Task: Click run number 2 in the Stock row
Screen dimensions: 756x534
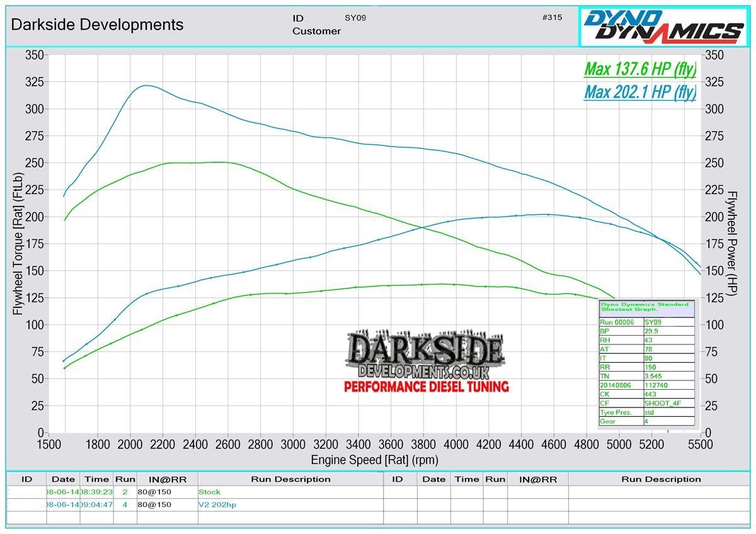Action: click(x=125, y=492)
